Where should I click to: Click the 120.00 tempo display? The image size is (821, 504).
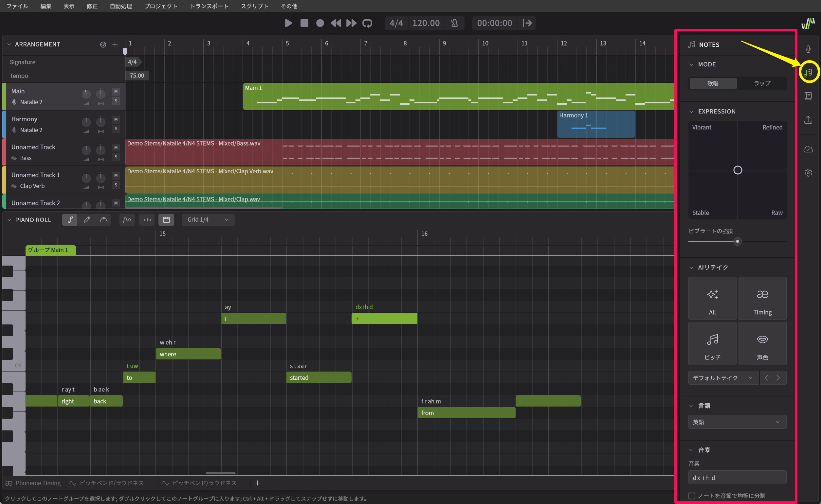tap(426, 23)
